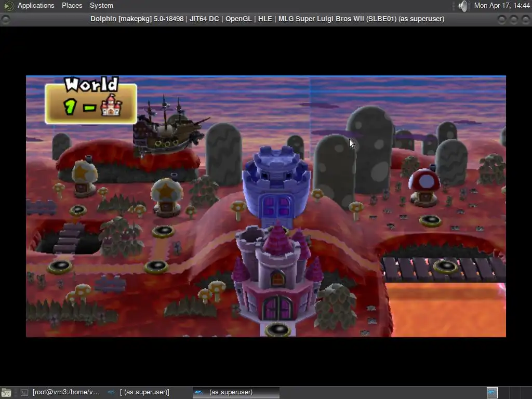Minimize the Dolphin game window

point(501,20)
